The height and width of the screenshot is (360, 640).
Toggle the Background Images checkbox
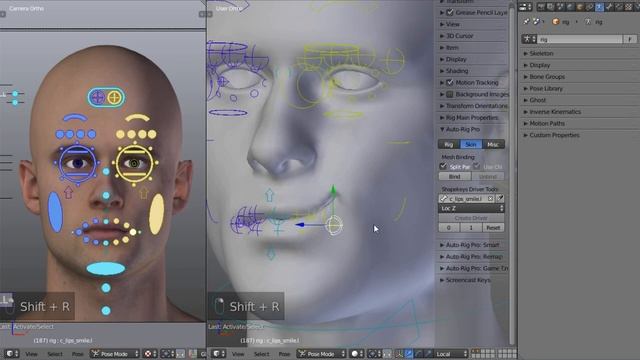point(450,94)
